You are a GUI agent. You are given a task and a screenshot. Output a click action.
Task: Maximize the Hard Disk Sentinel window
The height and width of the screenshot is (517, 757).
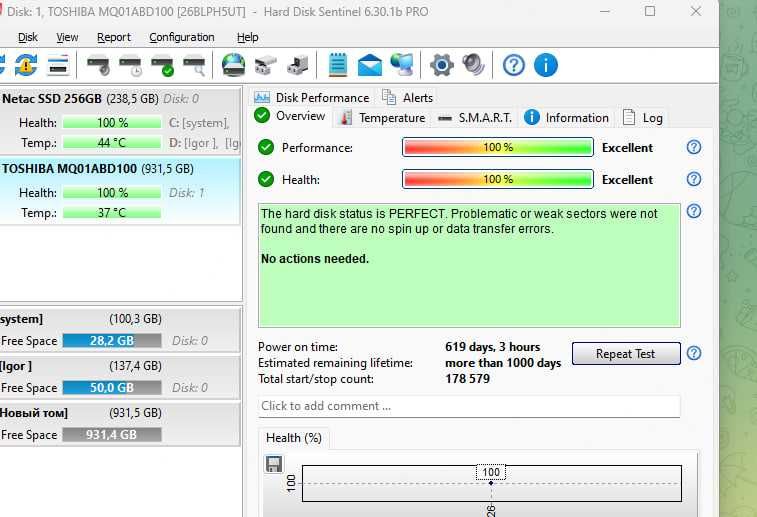click(x=650, y=11)
